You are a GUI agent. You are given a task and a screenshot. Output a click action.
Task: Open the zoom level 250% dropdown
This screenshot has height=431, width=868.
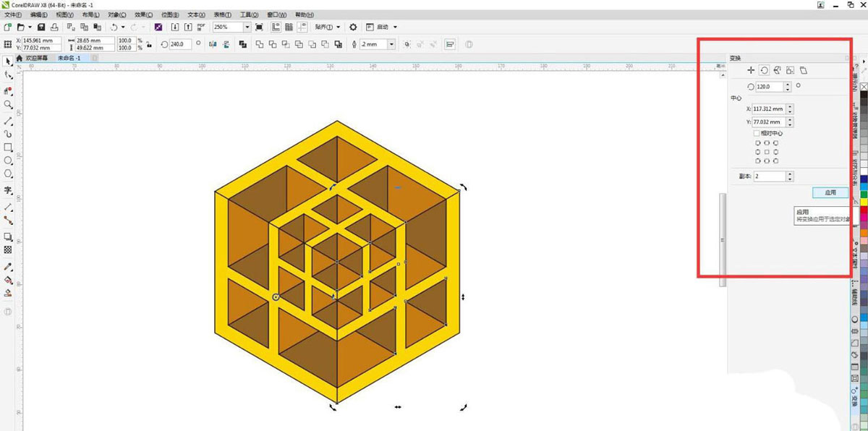[x=247, y=27]
